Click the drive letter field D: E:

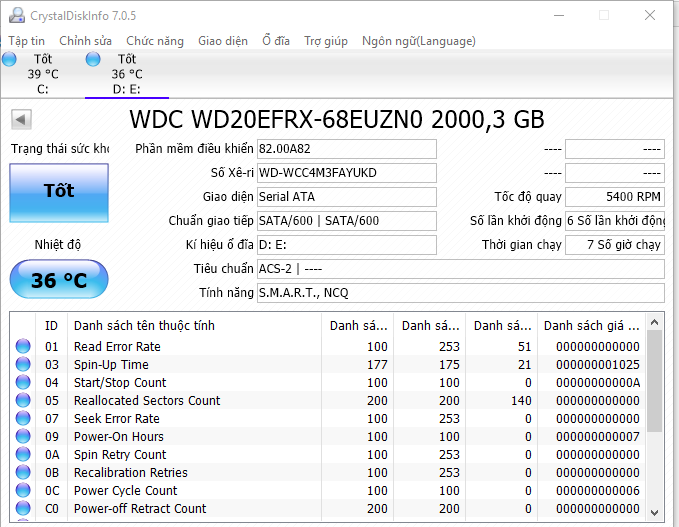pos(346,245)
